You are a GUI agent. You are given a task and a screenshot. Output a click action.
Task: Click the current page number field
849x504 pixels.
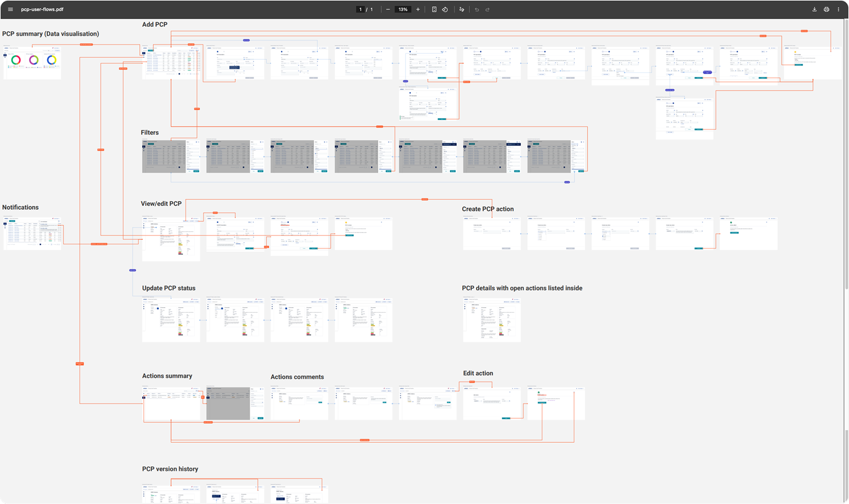pyautogui.click(x=361, y=9)
